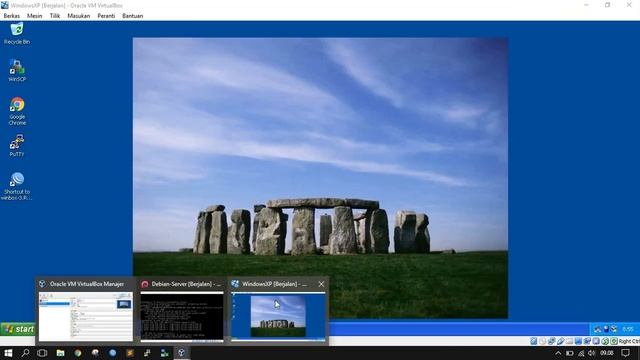
Task: Click the 09.08 clock on taskbar
Action: click(607, 353)
